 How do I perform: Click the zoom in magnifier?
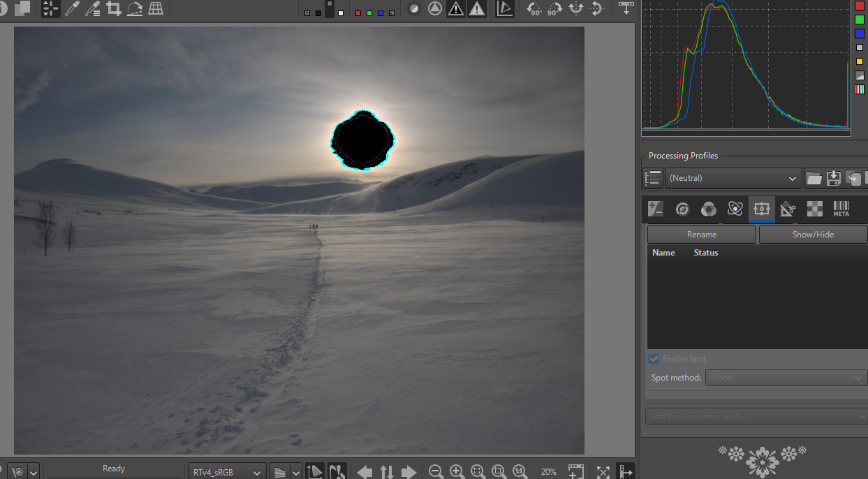click(x=457, y=471)
